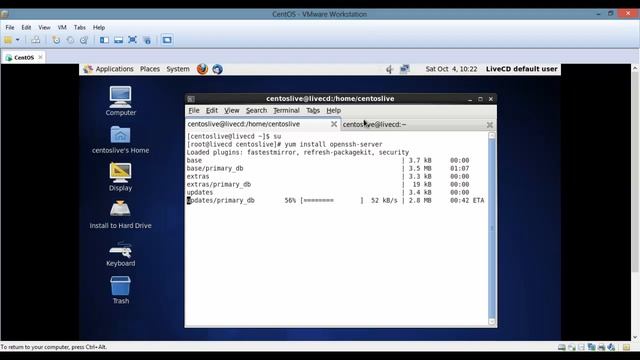Open the snapshot manager toolbar icon
Viewport: 640px width, 360px height.
(84, 40)
